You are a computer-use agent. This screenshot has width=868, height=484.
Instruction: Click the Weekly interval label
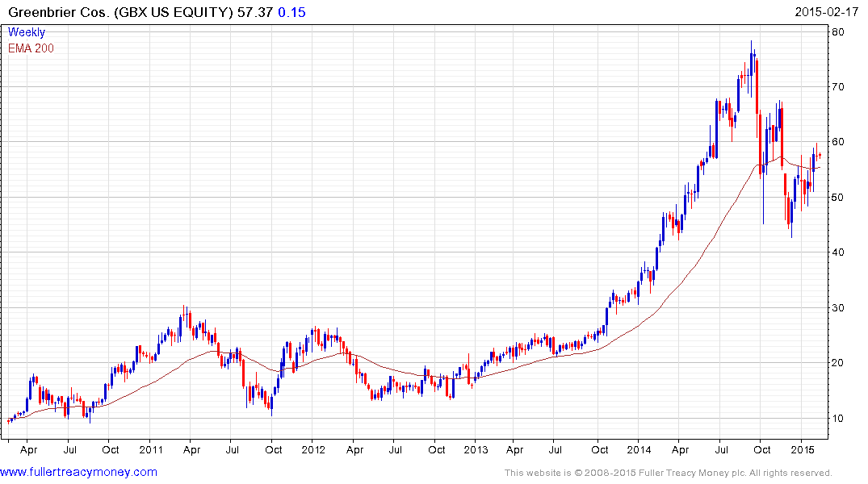[x=27, y=32]
